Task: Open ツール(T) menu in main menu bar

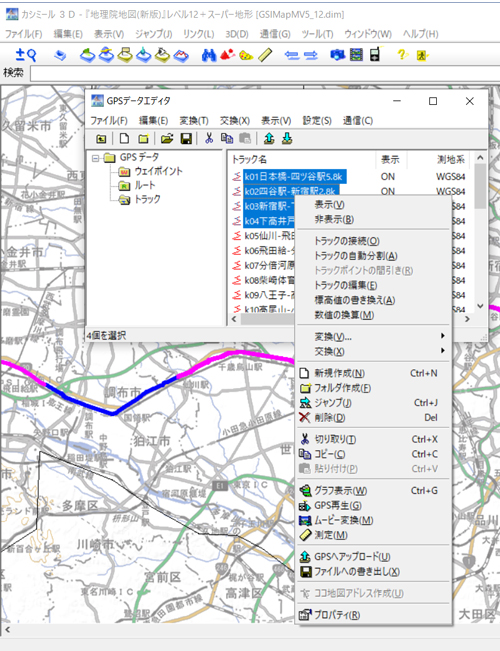Action: click(x=317, y=34)
